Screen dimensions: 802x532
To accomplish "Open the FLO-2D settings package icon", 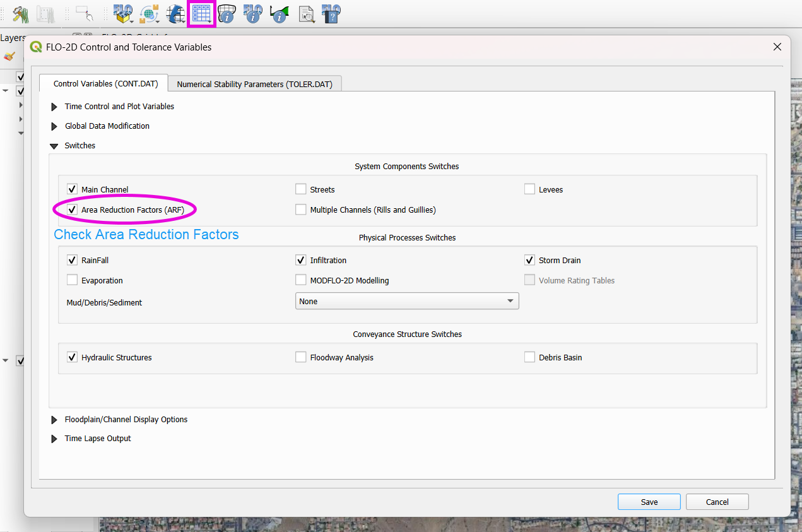I will pos(122,13).
